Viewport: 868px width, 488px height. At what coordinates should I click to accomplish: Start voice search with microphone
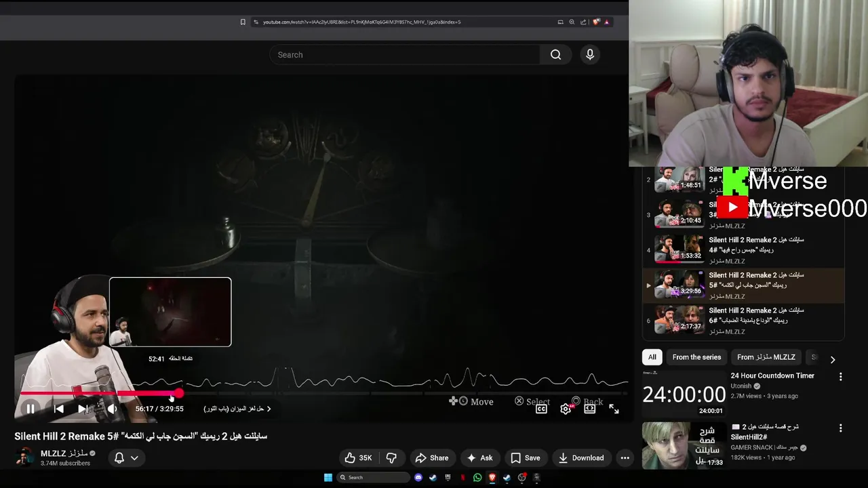point(590,55)
